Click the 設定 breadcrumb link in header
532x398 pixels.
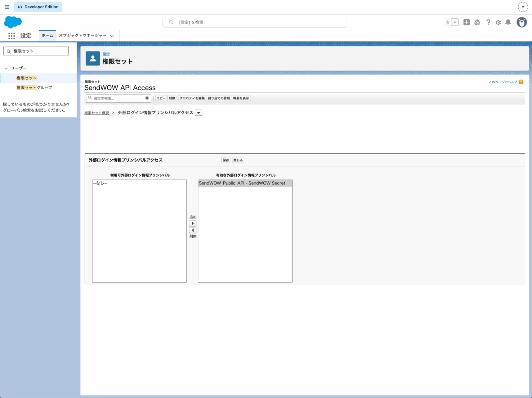pos(106,54)
